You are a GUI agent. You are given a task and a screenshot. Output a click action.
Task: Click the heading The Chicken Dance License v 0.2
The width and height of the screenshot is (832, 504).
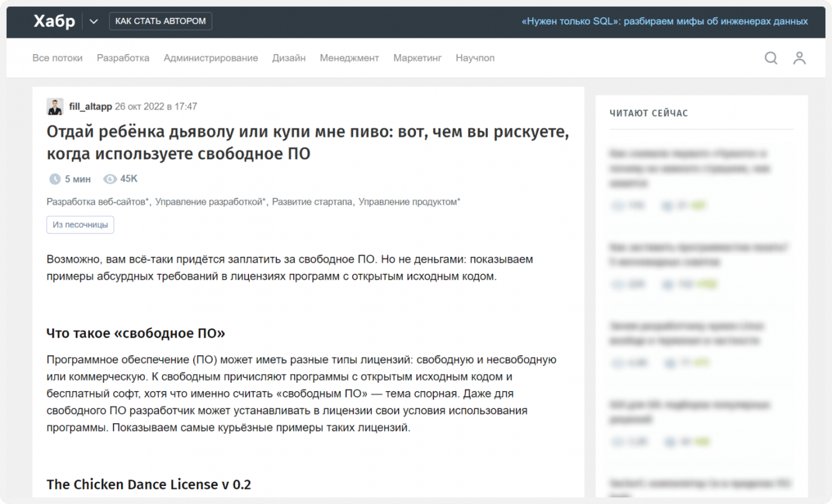point(148,484)
